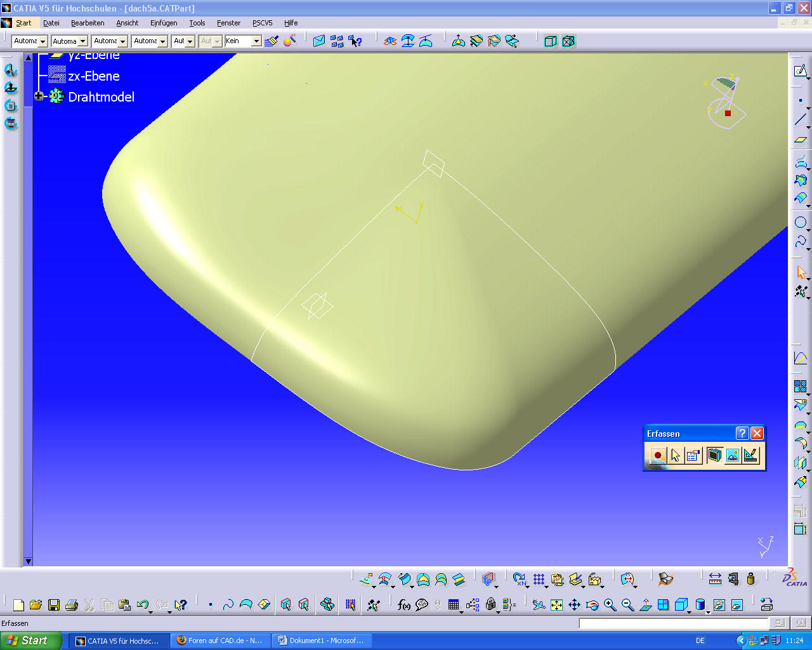This screenshot has height=650, width=812.
Task: Click the Undo icon
Action: pos(143,605)
